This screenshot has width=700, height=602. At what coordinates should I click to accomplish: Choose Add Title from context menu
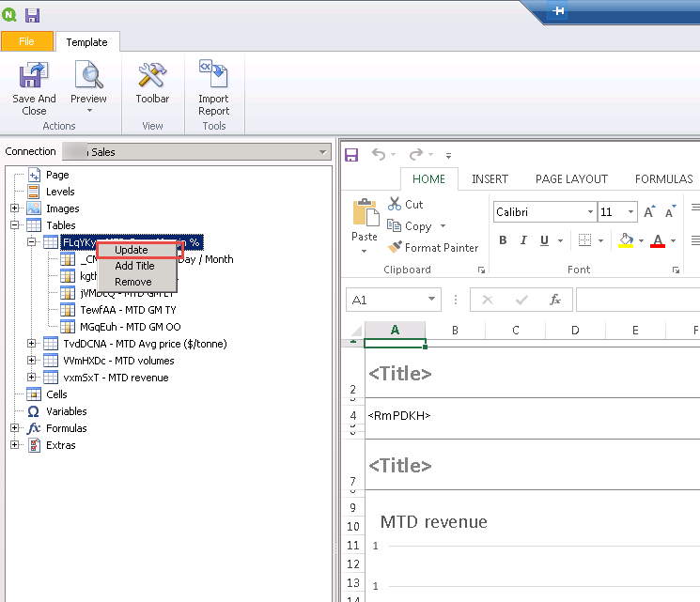(x=136, y=266)
